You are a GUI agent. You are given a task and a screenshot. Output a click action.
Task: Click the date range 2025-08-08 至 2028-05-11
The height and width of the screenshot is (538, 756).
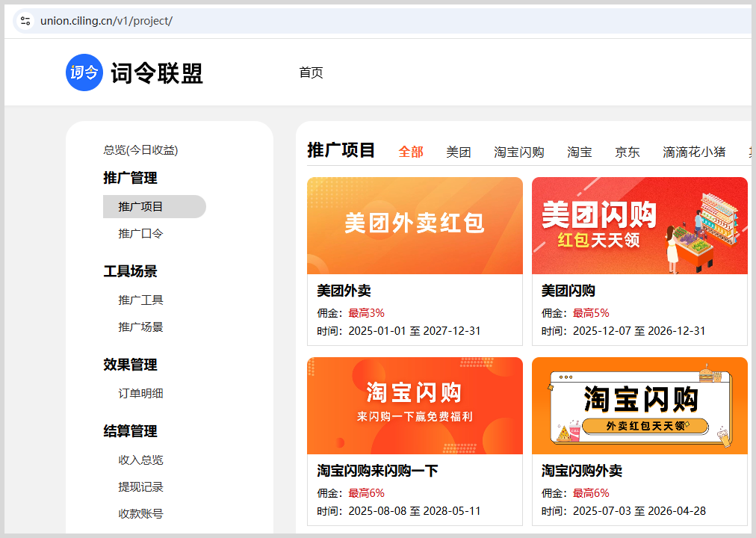[415, 511]
